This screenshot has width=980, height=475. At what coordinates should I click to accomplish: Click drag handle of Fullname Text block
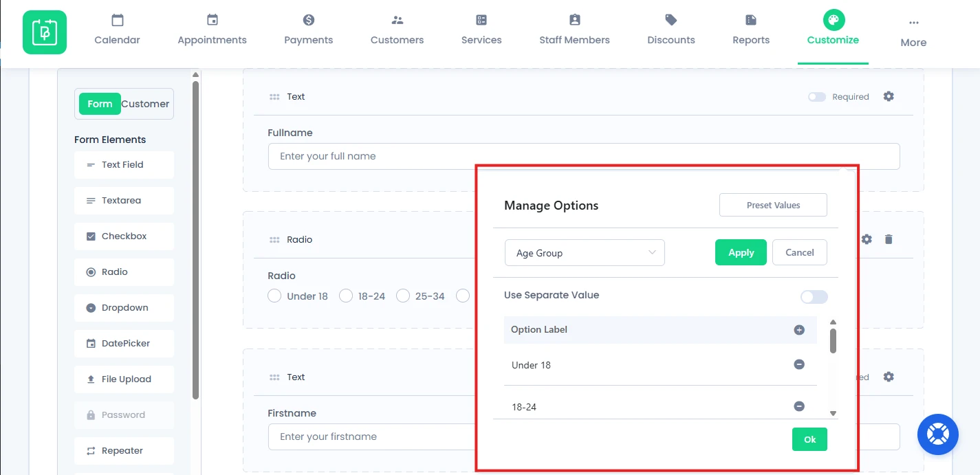tap(274, 97)
